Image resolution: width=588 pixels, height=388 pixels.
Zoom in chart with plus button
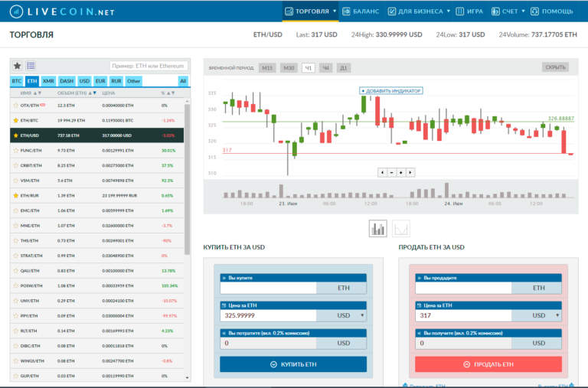[x=401, y=172]
